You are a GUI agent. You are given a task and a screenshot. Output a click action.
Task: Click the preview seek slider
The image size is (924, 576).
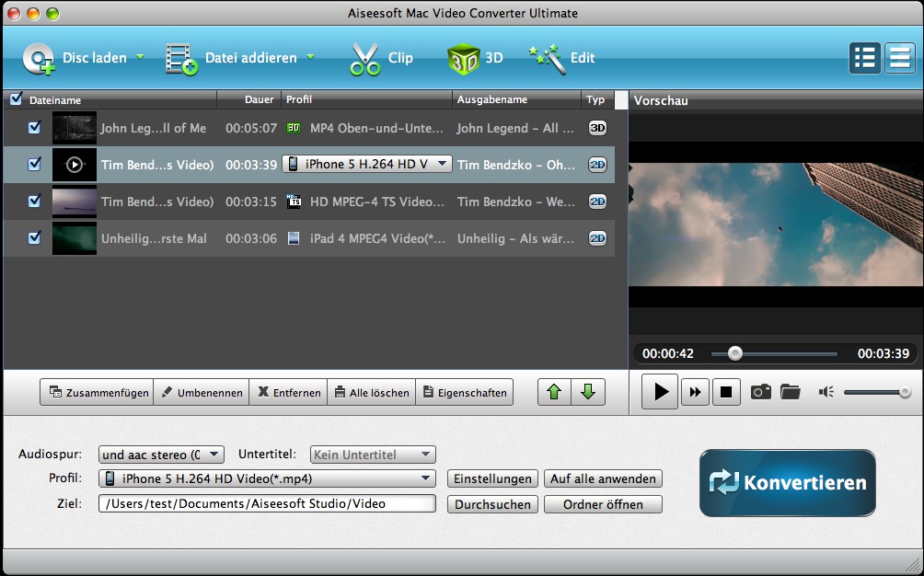[774, 353]
